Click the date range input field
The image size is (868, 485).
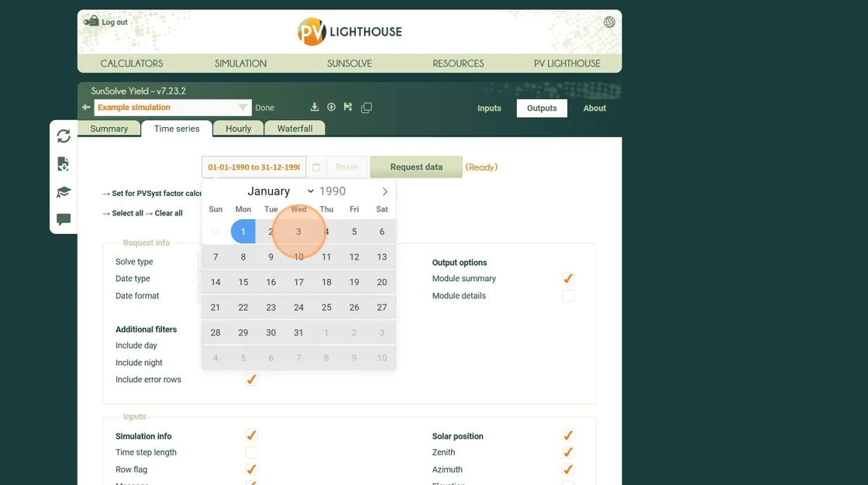[253, 167]
